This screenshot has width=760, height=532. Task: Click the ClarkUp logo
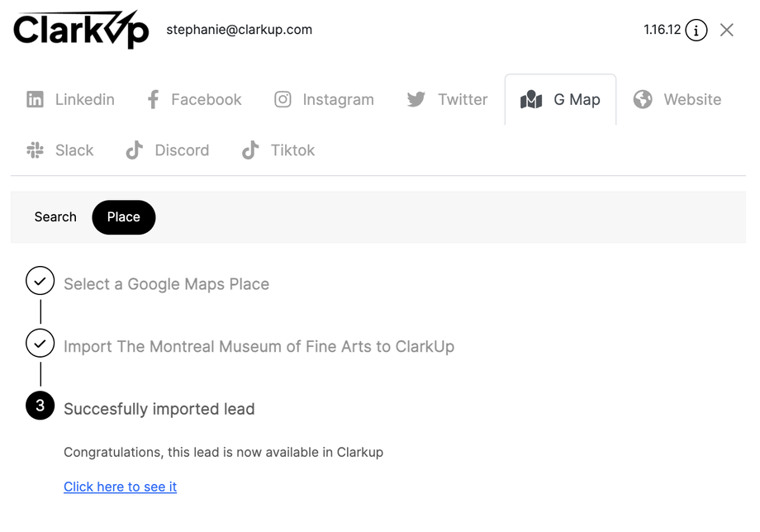(x=81, y=31)
